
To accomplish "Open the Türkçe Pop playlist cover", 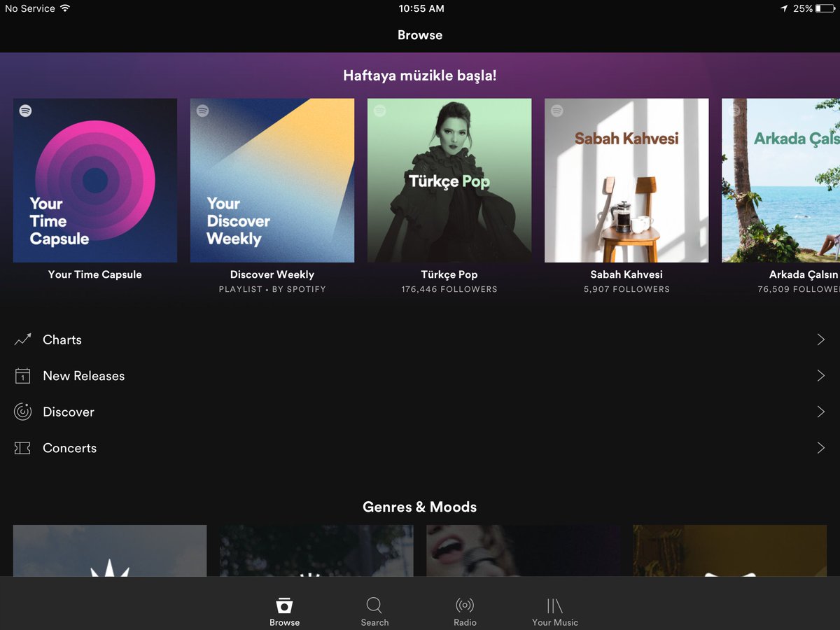I will pos(449,181).
